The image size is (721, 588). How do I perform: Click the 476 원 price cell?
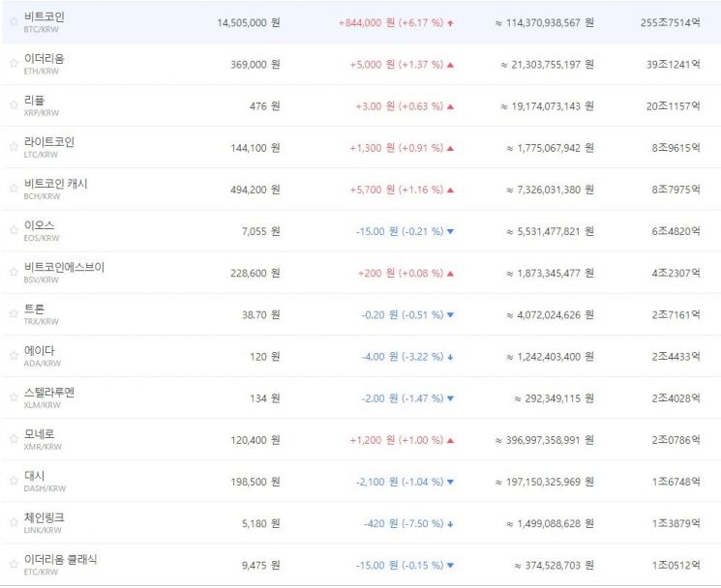(265, 106)
